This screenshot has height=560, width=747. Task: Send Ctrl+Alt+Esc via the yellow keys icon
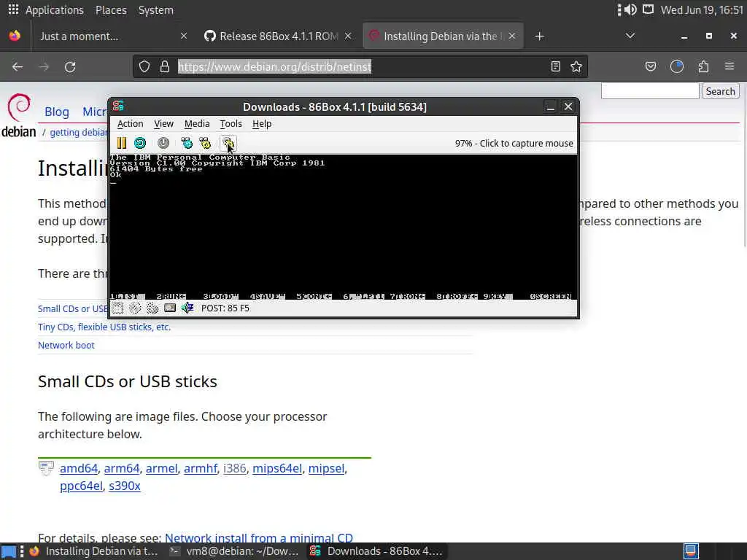coord(205,143)
